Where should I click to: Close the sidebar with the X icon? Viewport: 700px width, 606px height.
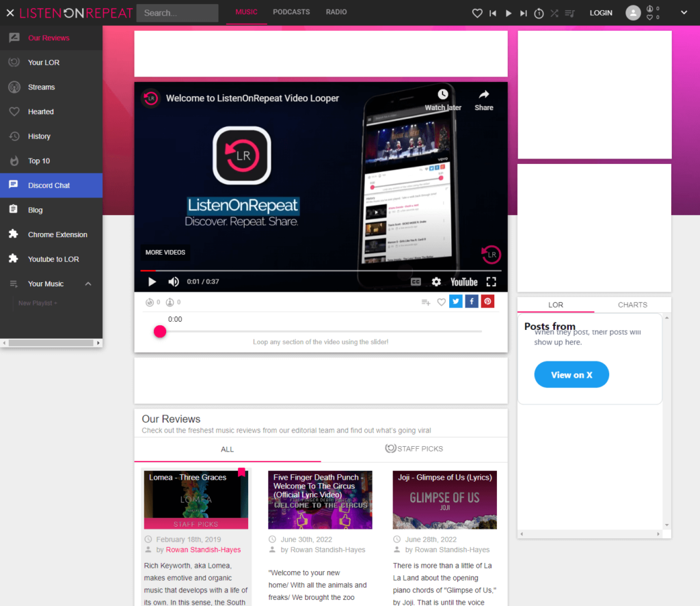[10, 13]
